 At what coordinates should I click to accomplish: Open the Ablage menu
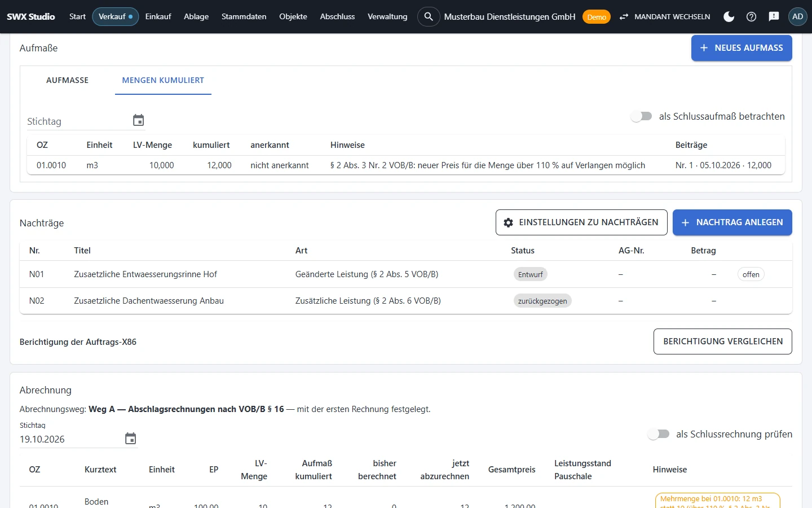196,17
